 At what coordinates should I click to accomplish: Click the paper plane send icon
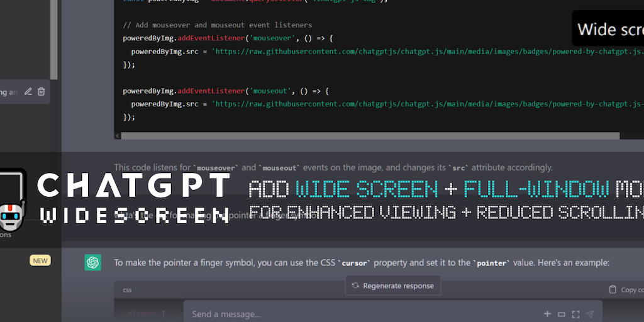click(x=590, y=314)
